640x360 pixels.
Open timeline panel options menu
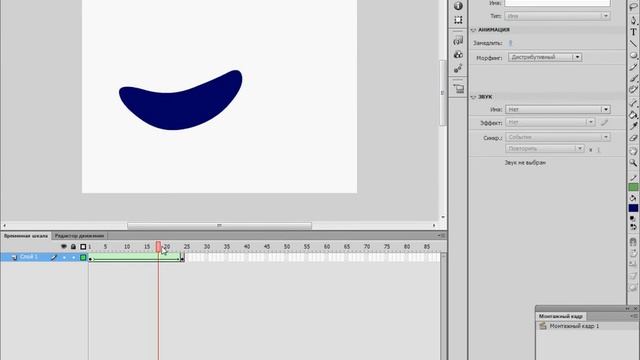pos(442,236)
